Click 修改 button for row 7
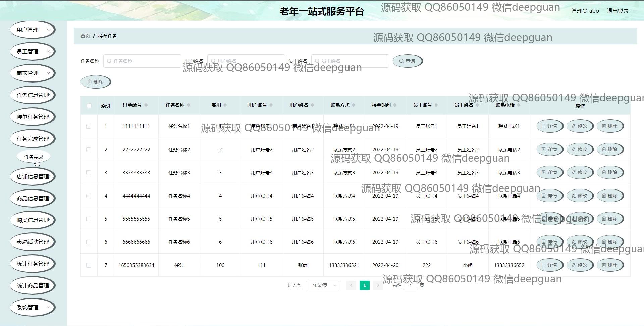The width and height of the screenshot is (644, 326). [580, 265]
